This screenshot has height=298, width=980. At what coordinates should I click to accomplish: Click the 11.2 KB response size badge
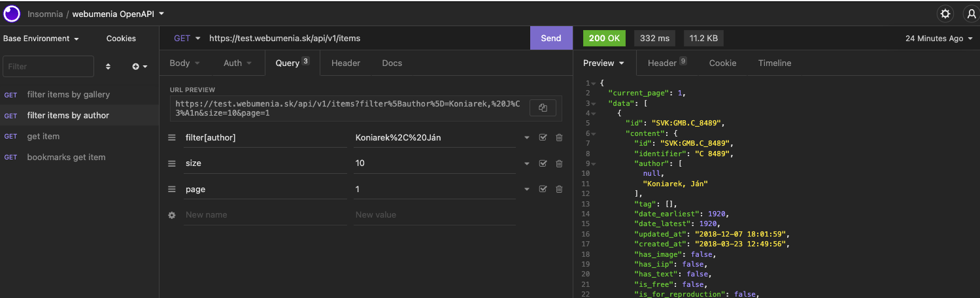[703, 39]
